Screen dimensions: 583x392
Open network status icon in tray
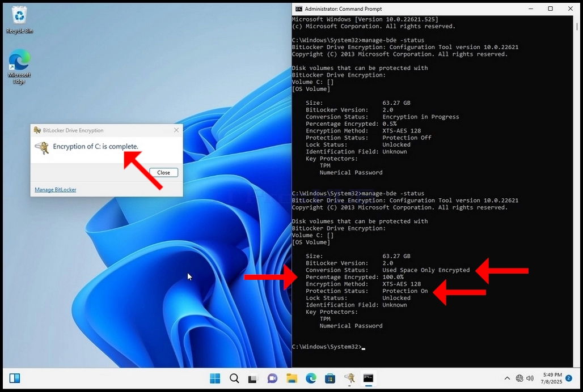click(x=519, y=378)
